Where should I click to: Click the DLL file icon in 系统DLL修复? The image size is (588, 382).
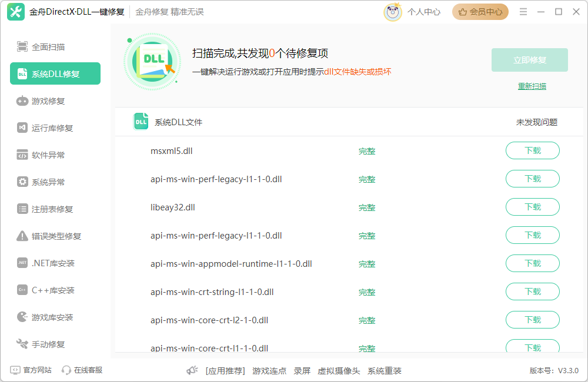(x=22, y=74)
